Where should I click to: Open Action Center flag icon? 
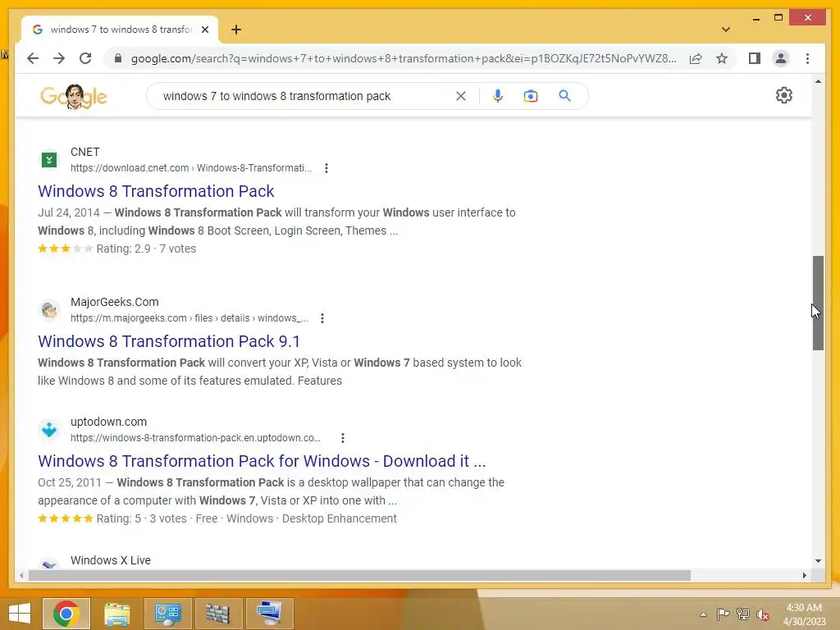(x=723, y=614)
